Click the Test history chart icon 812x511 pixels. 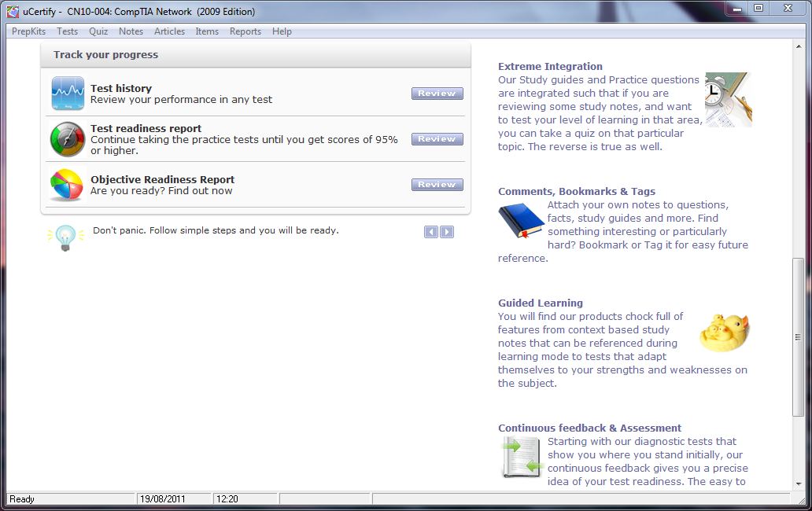tap(68, 94)
